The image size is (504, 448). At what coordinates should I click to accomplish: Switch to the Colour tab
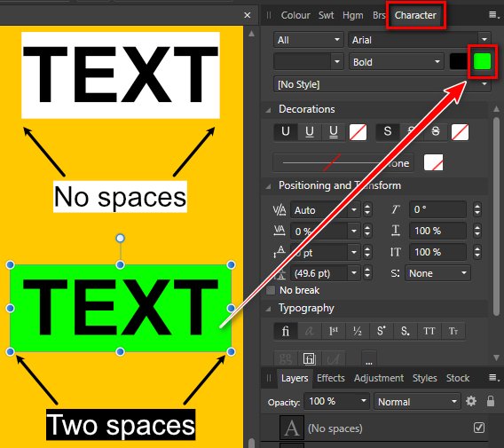coord(295,15)
